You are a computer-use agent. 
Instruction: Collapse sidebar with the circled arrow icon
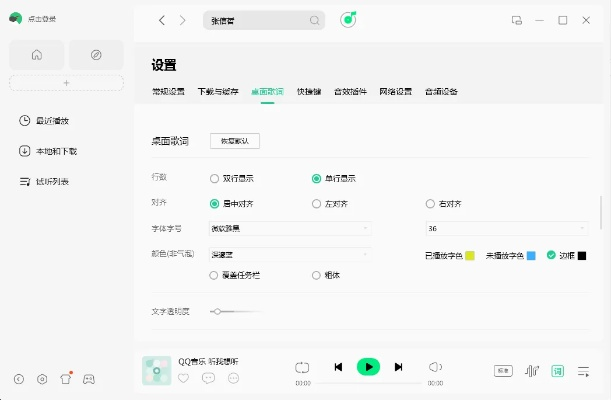pos(19,379)
